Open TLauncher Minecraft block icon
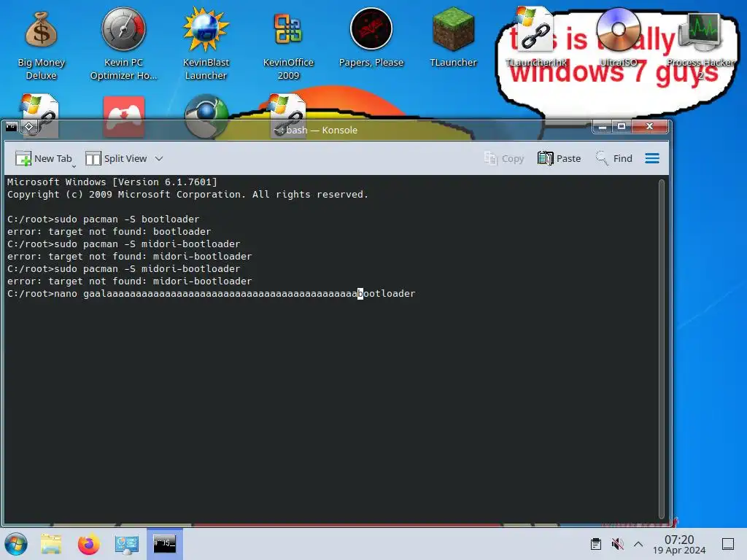Viewport: 747px width, 560px height. (453, 37)
